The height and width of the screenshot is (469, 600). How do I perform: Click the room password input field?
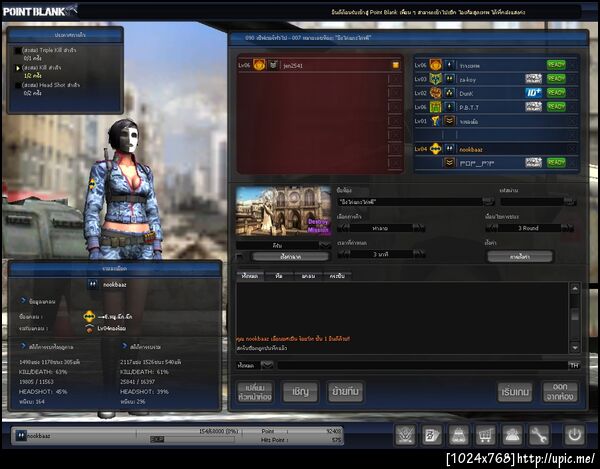[532, 202]
